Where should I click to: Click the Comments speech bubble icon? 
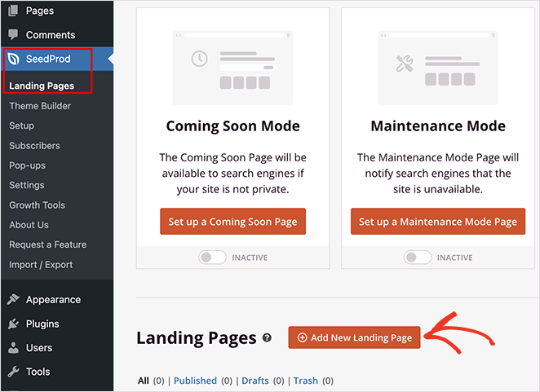(13, 35)
